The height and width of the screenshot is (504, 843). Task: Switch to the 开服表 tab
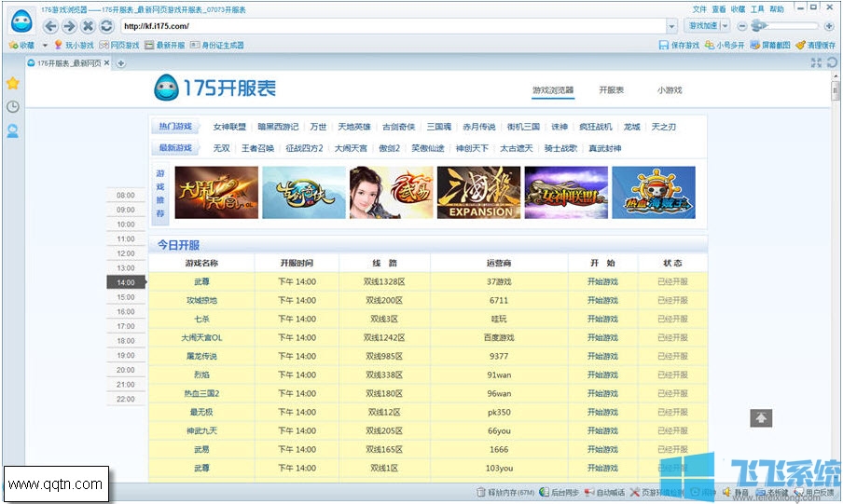point(611,90)
